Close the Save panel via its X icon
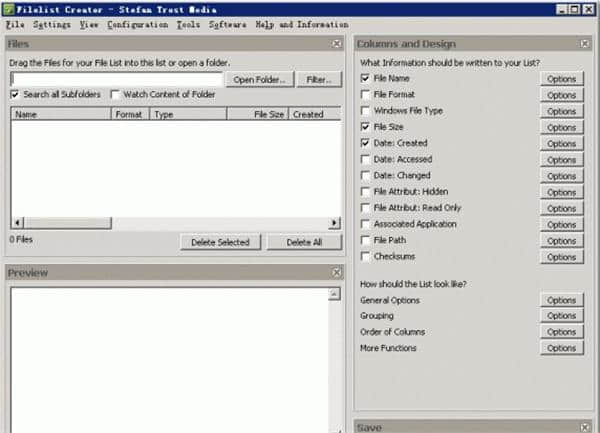 [586, 427]
